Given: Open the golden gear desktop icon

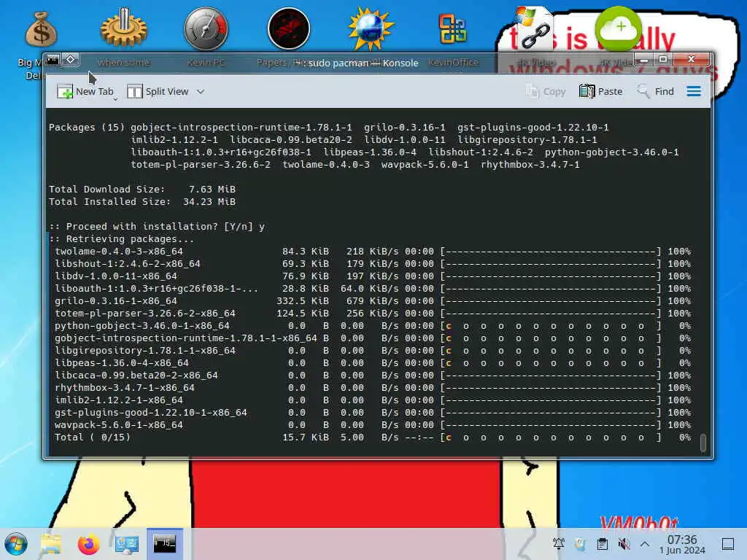Looking at the screenshot, I should click(x=123, y=28).
